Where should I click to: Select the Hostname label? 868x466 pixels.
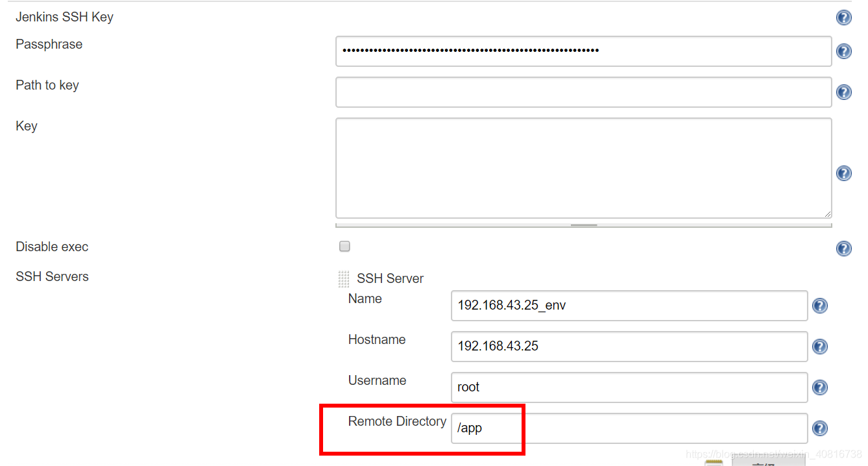377,339
